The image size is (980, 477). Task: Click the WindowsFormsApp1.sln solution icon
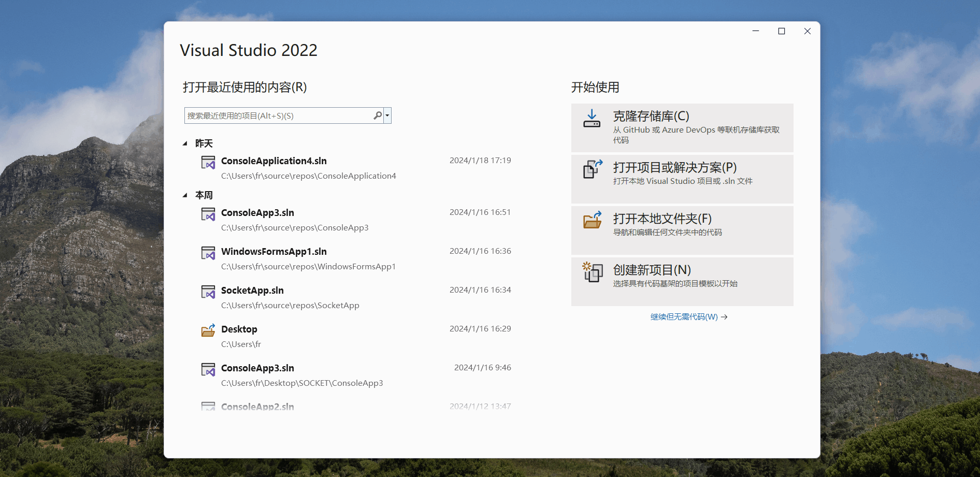tap(208, 253)
